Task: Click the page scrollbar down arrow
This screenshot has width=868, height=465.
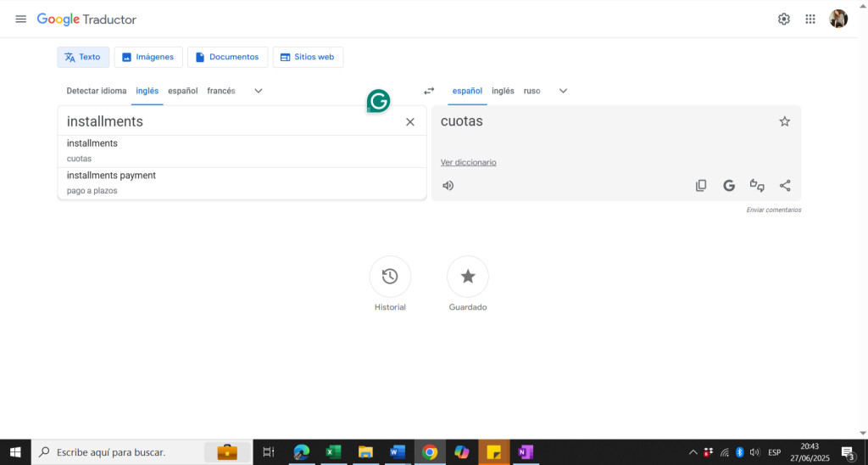Action: [x=863, y=433]
